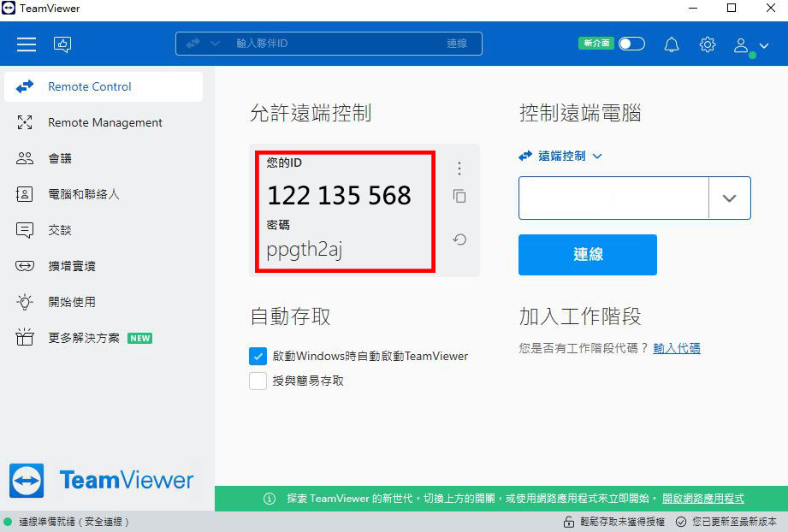This screenshot has height=532, width=788.
Task: Click the info icon in green banner
Action: coord(270,499)
